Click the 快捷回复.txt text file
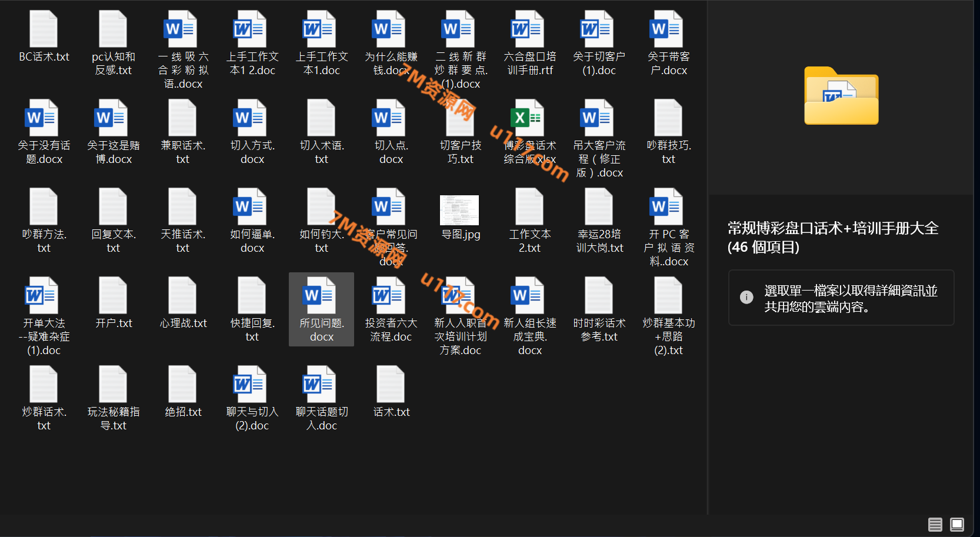 pos(252,296)
